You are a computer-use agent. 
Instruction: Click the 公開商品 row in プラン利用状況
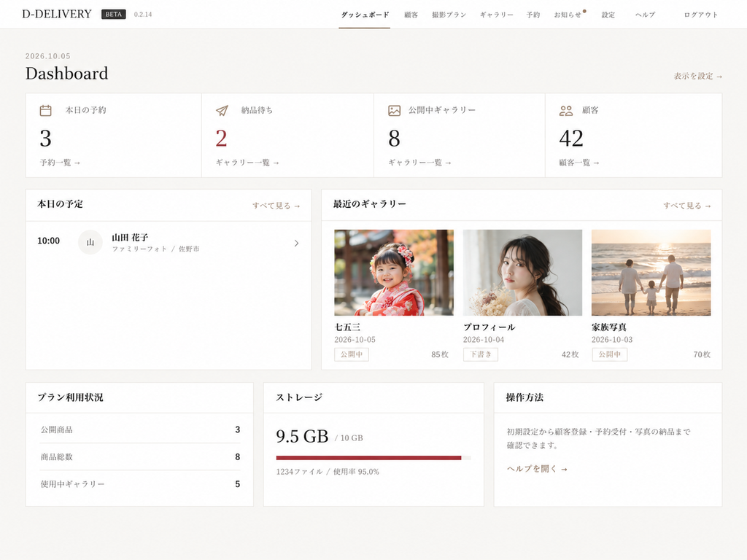[x=140, y=429]
